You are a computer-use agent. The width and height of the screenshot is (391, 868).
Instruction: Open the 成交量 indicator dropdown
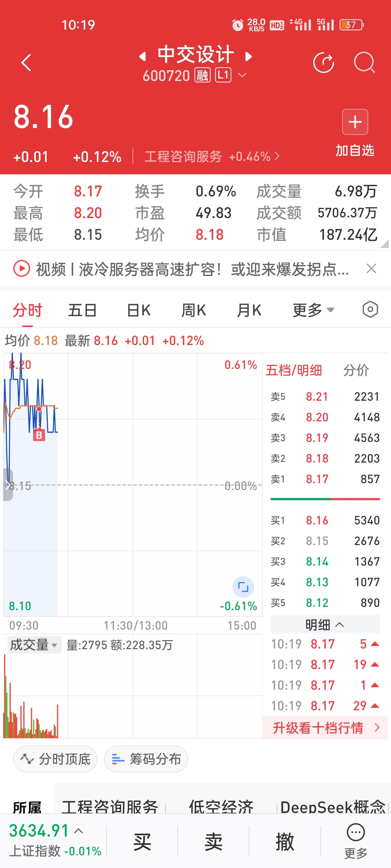(x=34, y=644)
